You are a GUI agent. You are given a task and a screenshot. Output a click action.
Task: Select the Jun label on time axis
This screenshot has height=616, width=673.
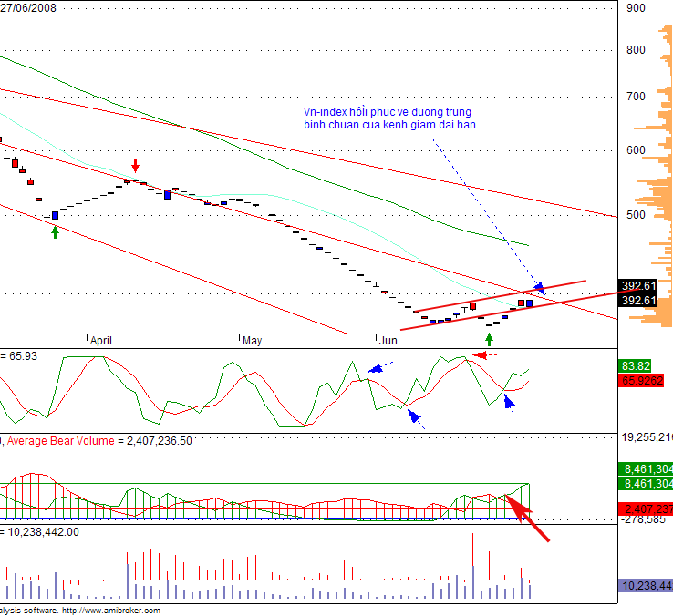pyautogui.click(x=388, y=341)
